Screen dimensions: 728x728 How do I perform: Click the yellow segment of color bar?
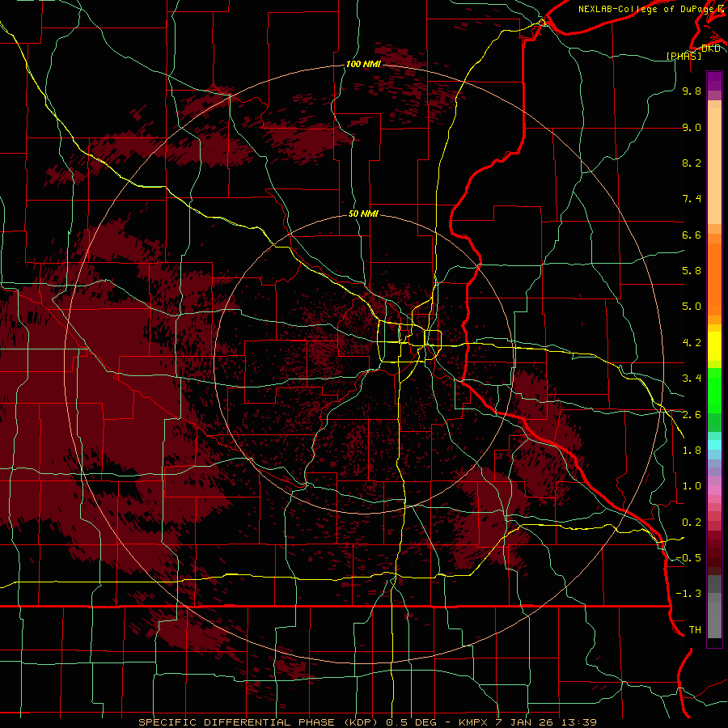coord(714,346)
